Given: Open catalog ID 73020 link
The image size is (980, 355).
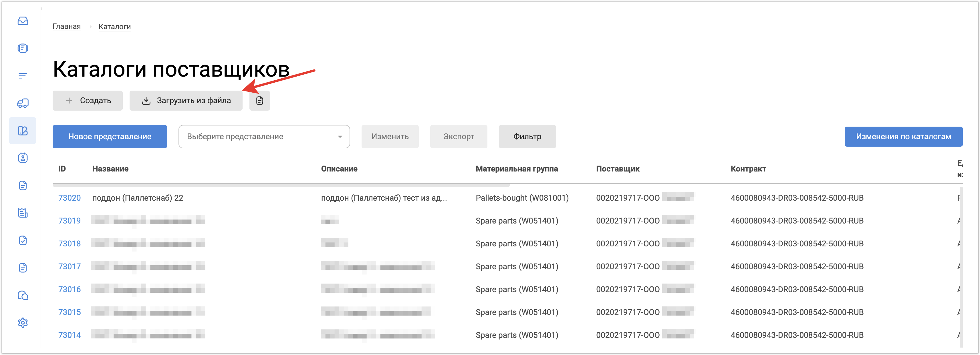Looking at the screenshot, I should tap(69, 198).
